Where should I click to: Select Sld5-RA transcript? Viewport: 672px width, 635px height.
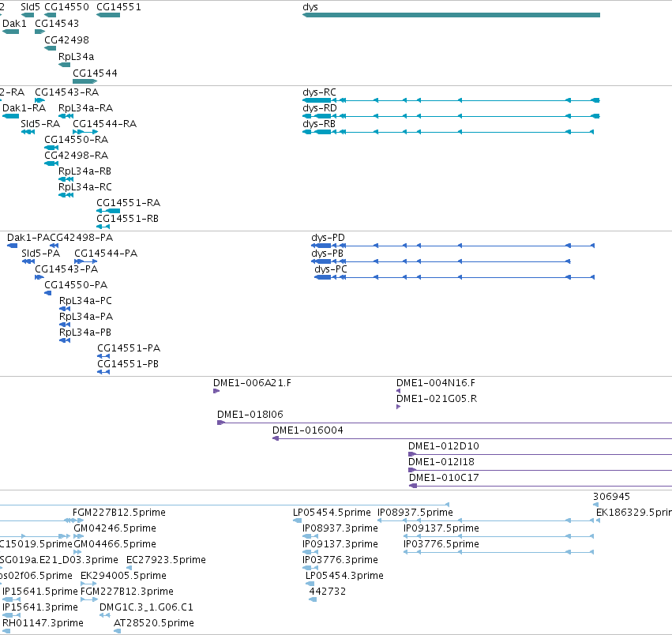[x=28, y=132]
